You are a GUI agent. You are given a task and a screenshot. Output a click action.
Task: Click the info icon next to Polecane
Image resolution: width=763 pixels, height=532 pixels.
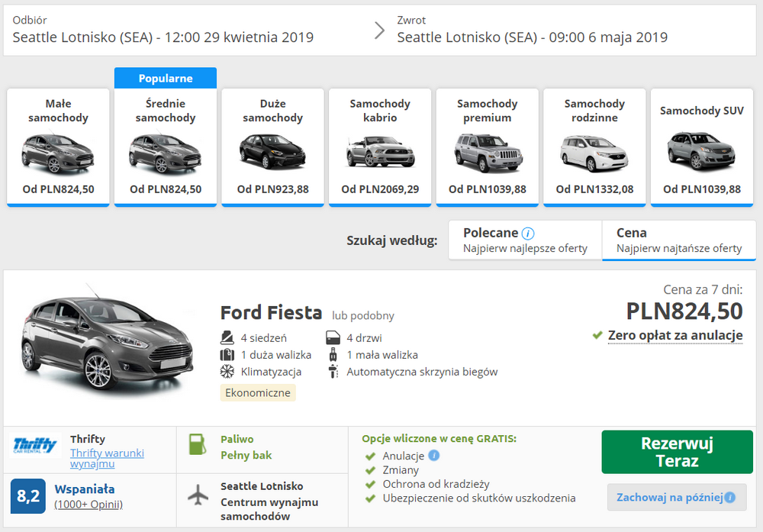click(x=528, y=234)
